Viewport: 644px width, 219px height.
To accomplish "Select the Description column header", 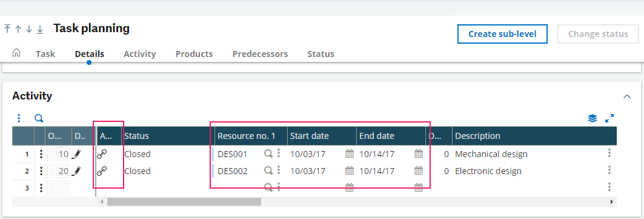I will (534, 136).
